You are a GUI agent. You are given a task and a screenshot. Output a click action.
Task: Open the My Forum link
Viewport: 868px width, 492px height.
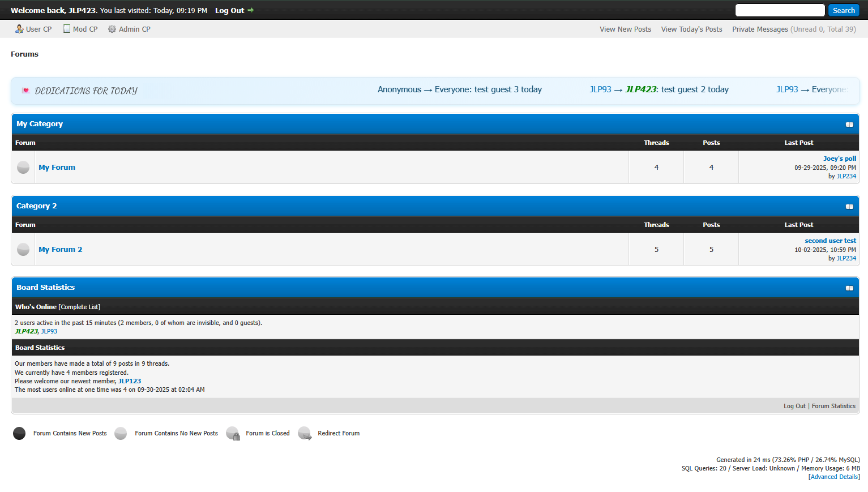pos(57,168)
